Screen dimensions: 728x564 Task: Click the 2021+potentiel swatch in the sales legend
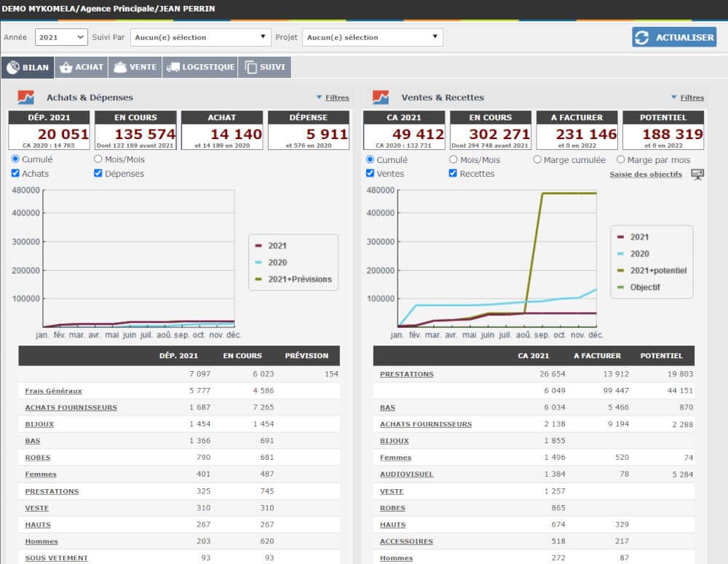(x=620, y=270)
